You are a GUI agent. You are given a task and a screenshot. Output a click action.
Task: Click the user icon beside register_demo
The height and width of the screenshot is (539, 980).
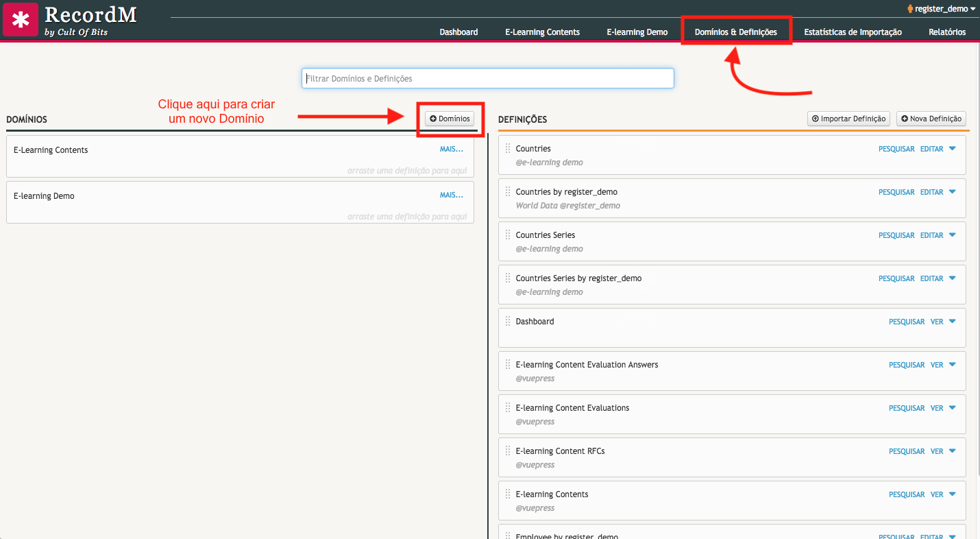click(x=909, y=9)
